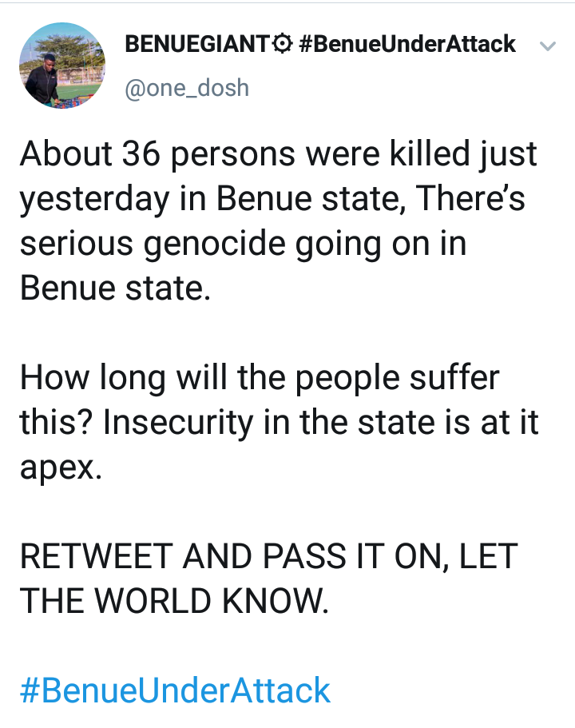This screenshot has width=575, height=728.
Task: Open the @one_dosh handle
Action: [187, 87]
